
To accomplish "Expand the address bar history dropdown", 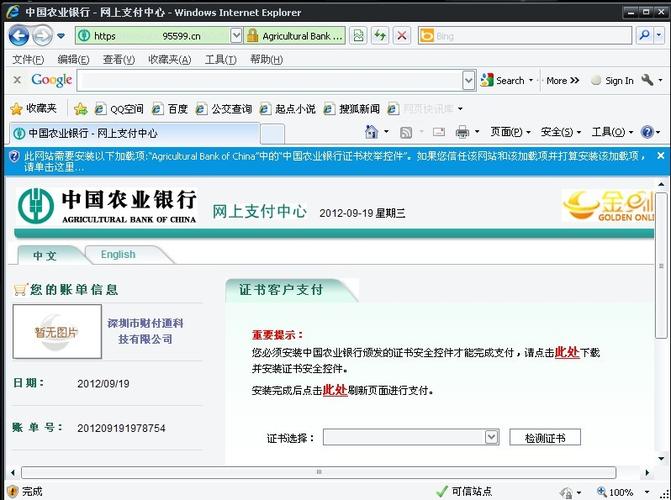I will [236, 36].
